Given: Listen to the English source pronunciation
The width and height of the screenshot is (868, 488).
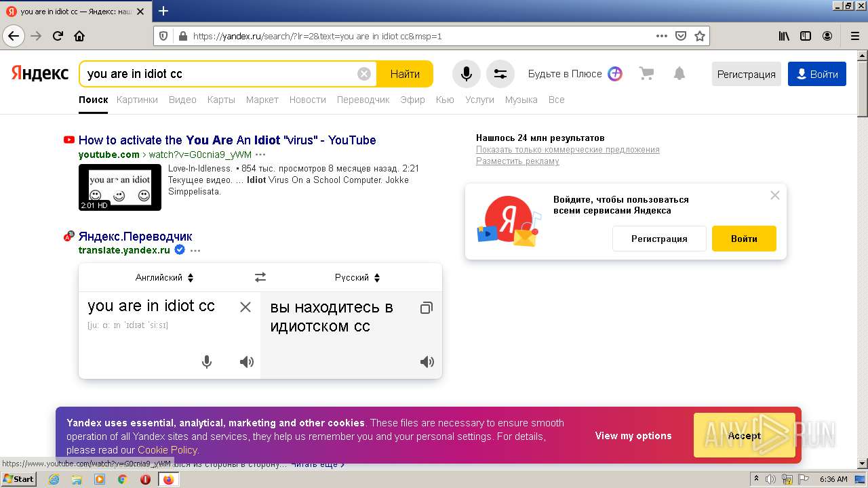Looking at the screenshot, I should coord(247,362).
